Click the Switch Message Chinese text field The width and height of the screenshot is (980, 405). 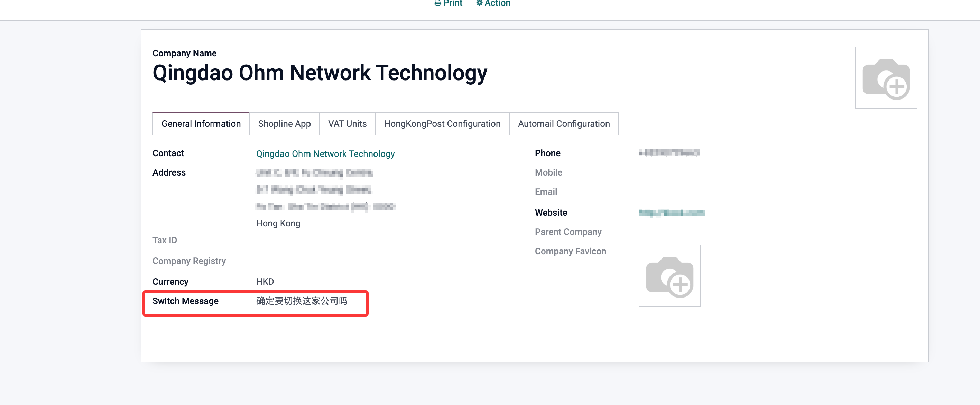[302, 301]
